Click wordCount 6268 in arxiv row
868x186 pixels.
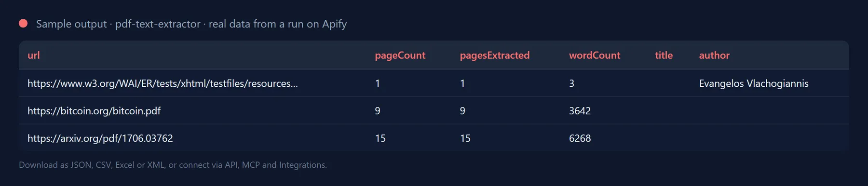tap(580, 138)
